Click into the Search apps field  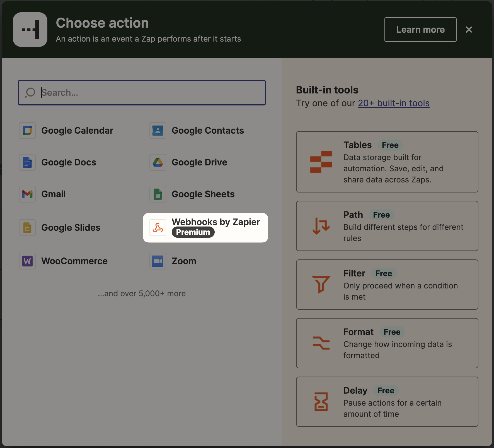tap(142, 93)
